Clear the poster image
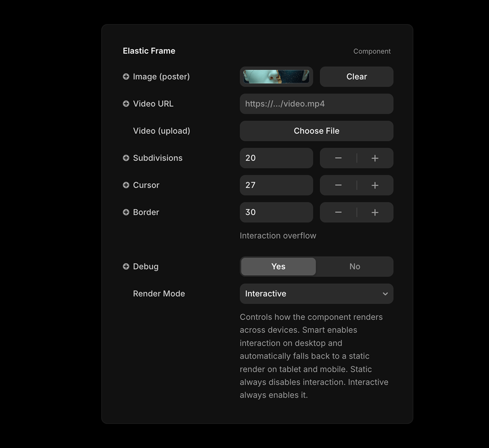Image resolution: width=489 pixels, height=448 pixels. click(356, 77)
